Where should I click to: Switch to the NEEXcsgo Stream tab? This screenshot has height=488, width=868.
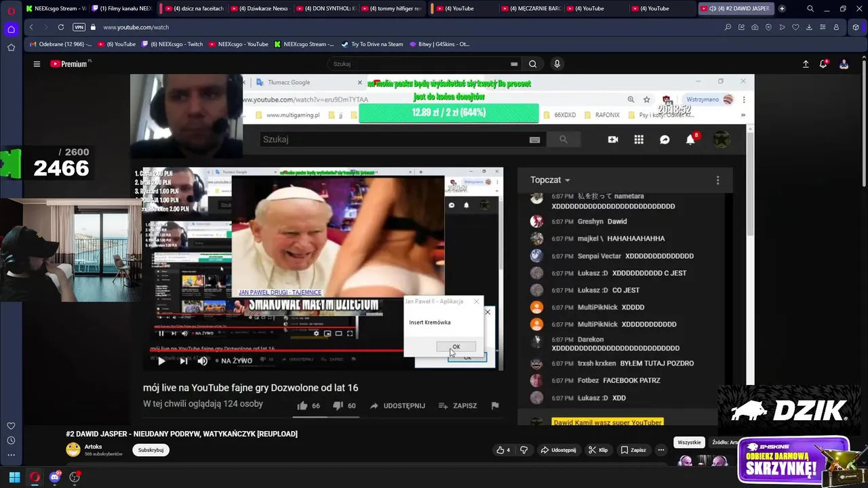point(56,9)
